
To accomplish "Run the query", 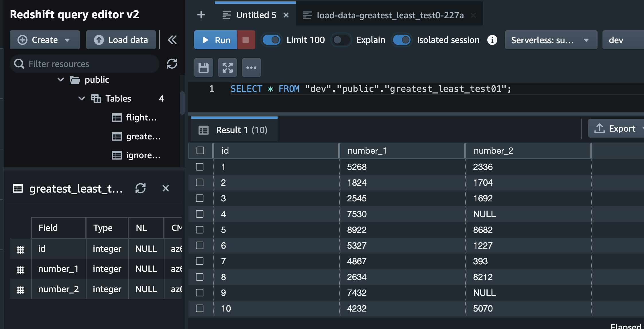I will pos(216,40).
